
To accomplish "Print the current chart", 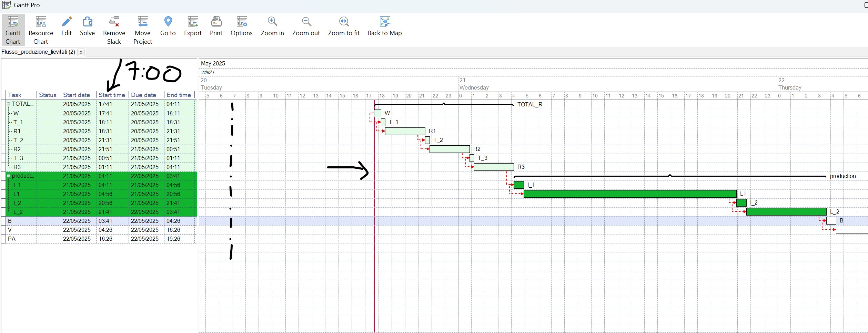I will (x=216, y=26).
